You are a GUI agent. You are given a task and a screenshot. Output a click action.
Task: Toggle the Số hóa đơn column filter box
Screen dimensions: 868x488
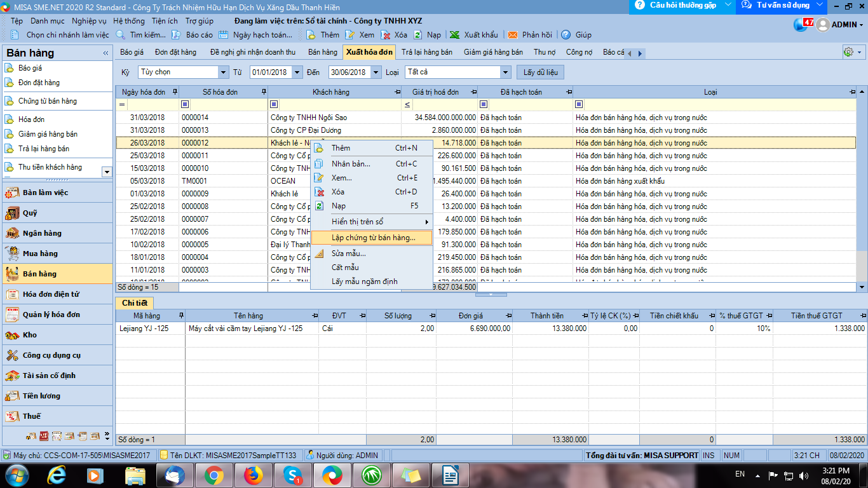click(x=185, y=104)
